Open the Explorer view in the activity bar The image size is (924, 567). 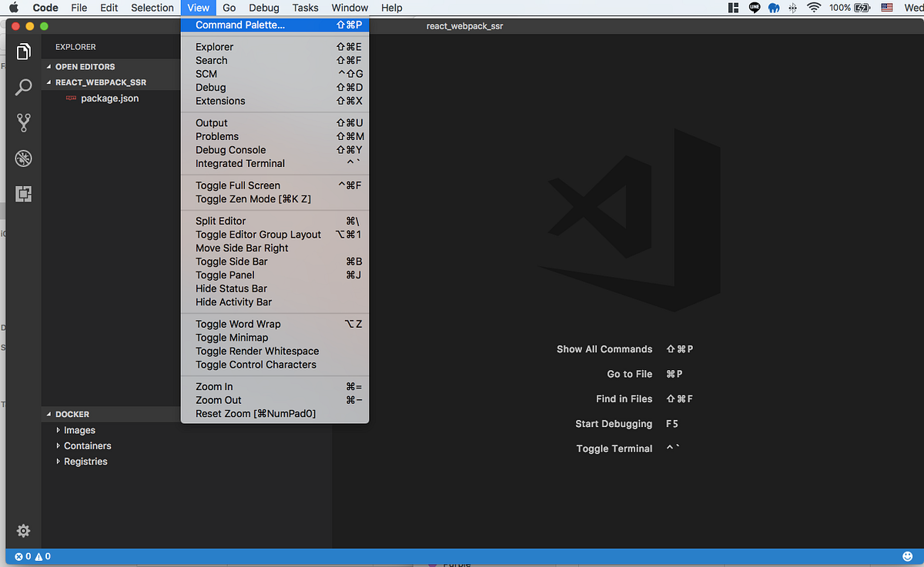click(22, 51)
